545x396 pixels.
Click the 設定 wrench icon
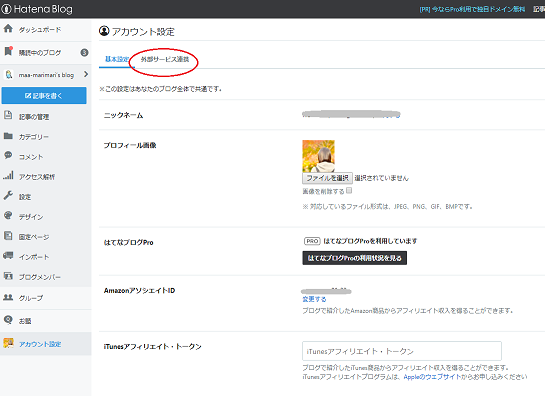[8, 195]
